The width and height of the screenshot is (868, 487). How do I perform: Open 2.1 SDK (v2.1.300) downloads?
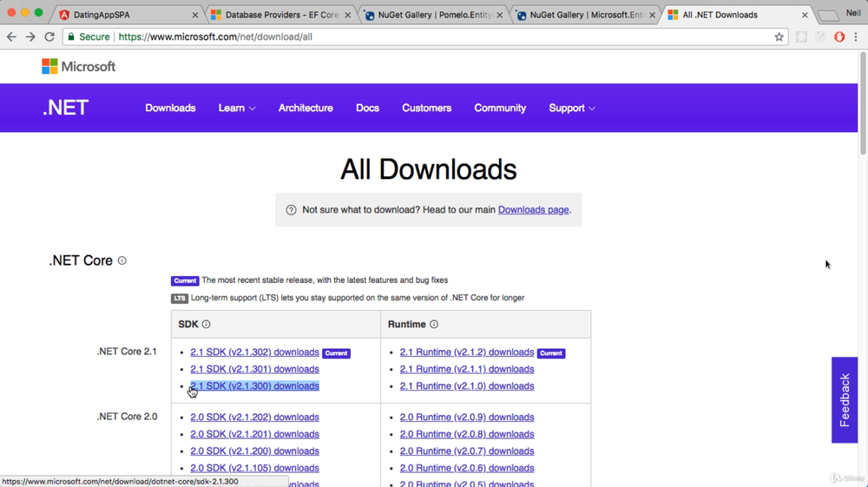click(254, 385)
